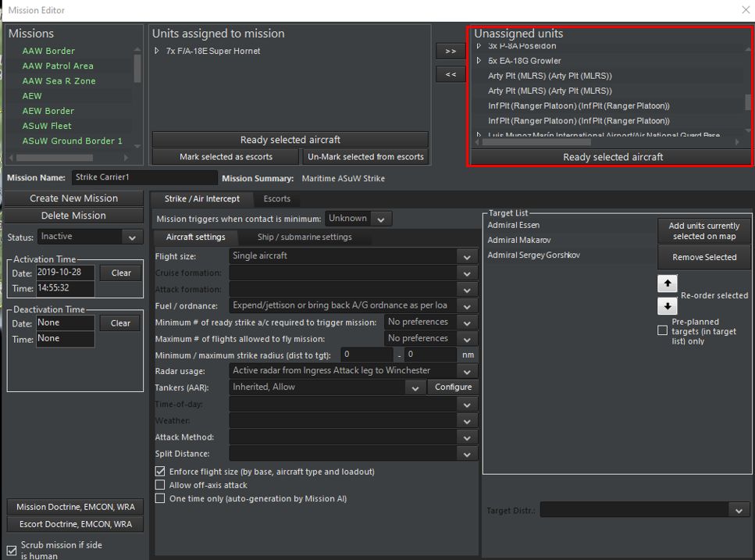This screenshot has width=755, height=560.
Task: Ready selected aircraft in assigned units
Action: click(x=290, y=140)
